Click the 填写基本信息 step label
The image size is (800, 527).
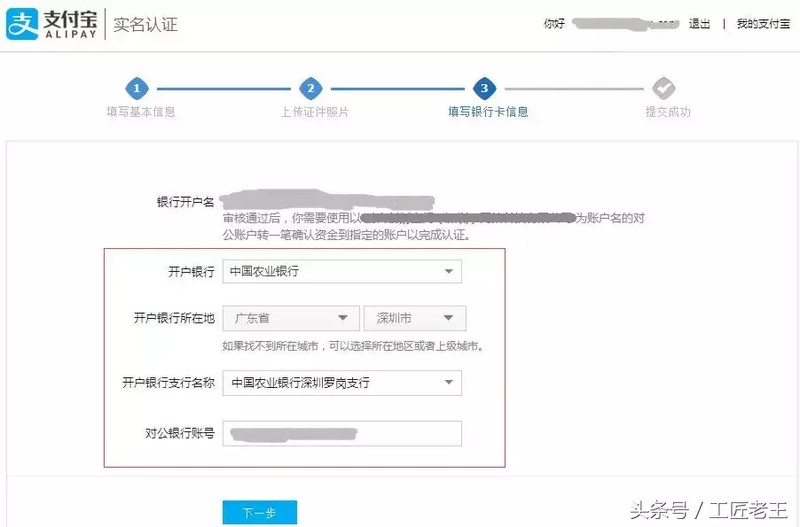[141, 112]
